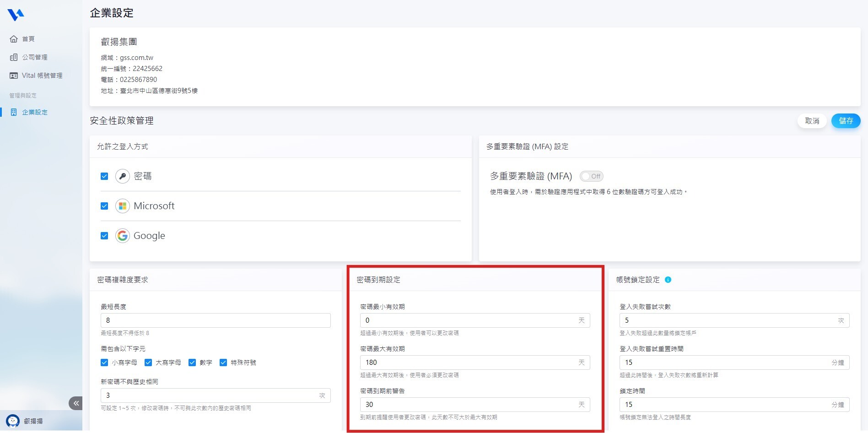Click the Vital logo in the top-left corner
868x433 pixels.
click(x=16, y=14)
